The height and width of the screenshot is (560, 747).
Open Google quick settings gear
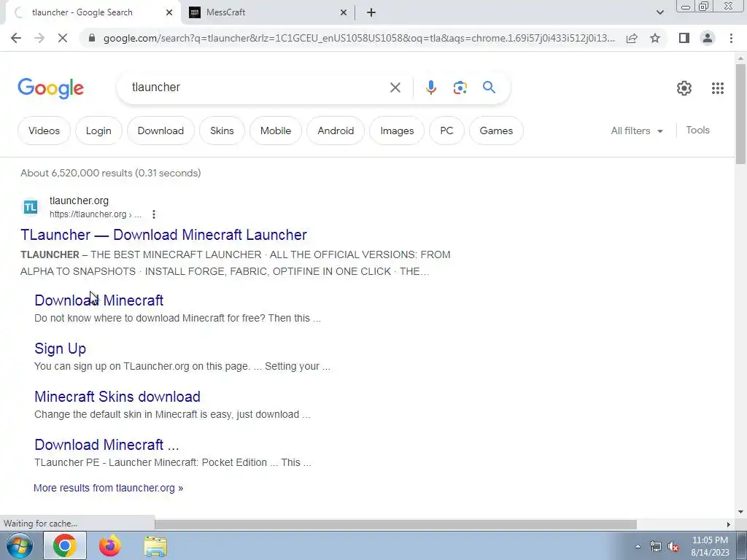[684, 87]
